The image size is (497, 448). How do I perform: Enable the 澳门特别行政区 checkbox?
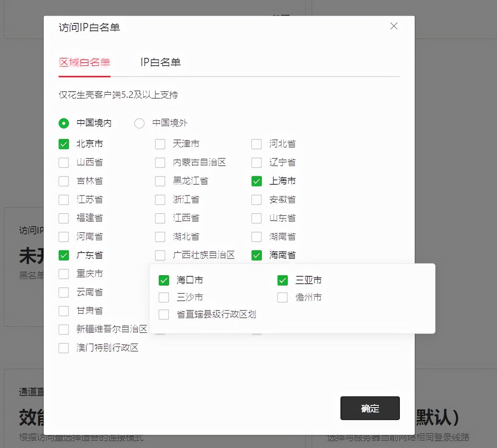(x=63, y=348)
